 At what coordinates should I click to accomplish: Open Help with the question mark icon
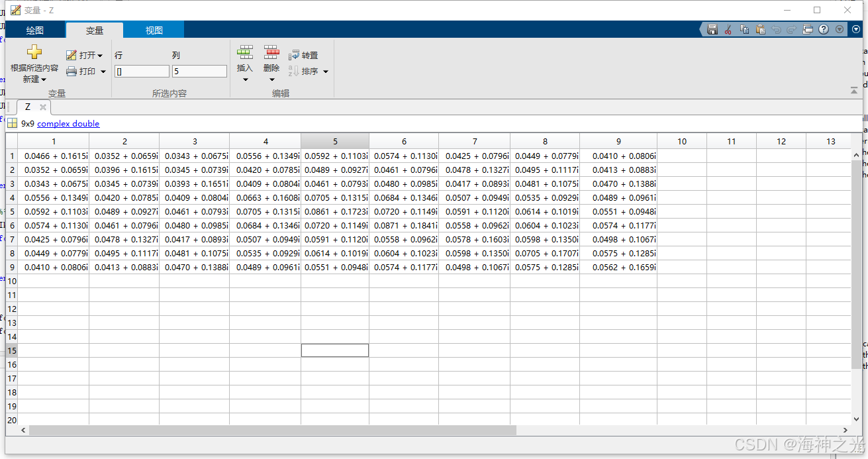click(x=824, y=29)
